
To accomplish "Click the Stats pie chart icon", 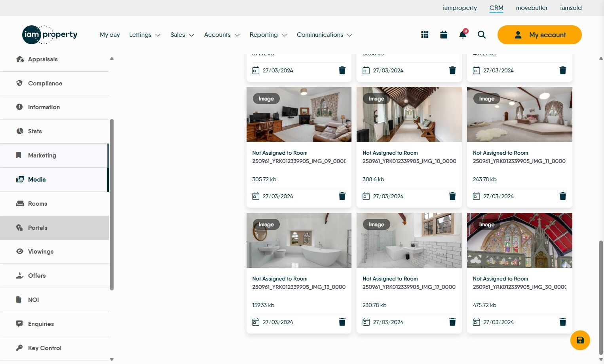I will click(x=20, y=131).
